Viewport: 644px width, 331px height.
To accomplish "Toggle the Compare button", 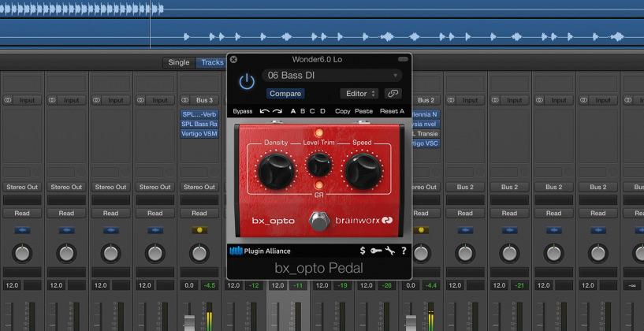I will [285, 94].
